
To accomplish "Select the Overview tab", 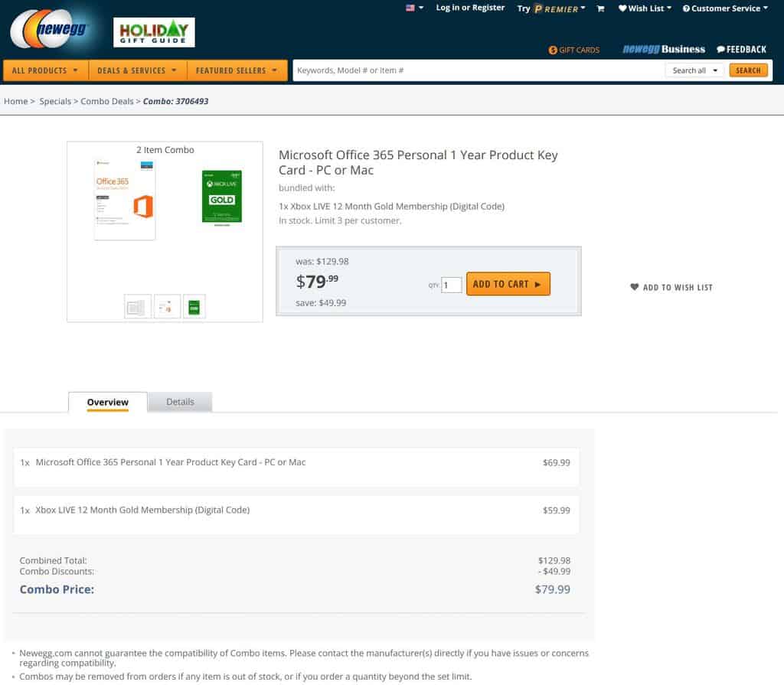I will coord(107,402).
